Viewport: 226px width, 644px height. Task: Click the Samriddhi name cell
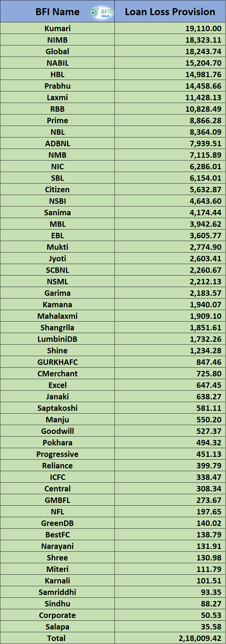tap(57, 592)
